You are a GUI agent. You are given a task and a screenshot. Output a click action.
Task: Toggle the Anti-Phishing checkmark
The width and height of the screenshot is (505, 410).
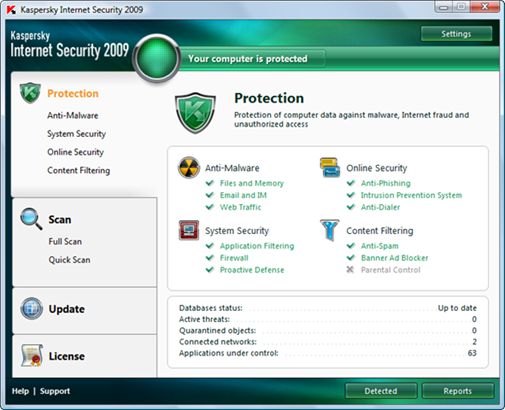point(351,183)
